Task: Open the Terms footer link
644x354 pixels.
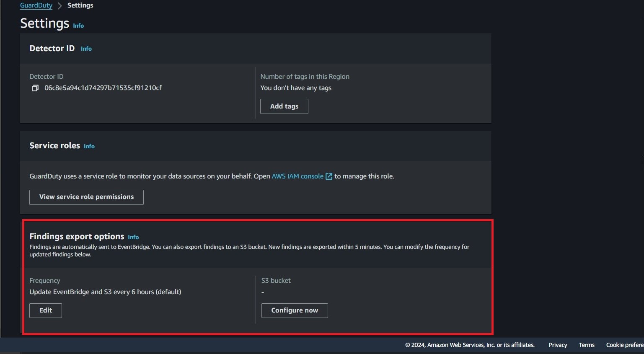Action: [586, 345]
